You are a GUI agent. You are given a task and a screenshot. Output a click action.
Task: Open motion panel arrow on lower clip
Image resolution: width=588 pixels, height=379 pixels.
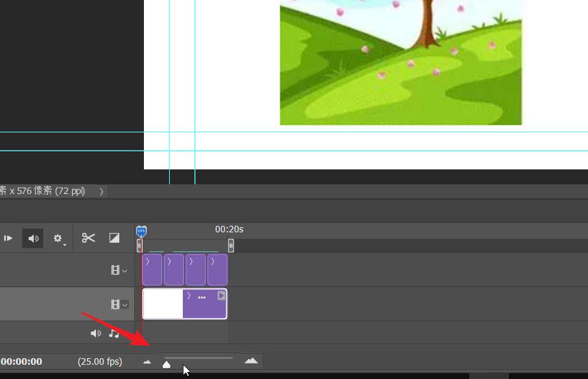pos(221,296)
